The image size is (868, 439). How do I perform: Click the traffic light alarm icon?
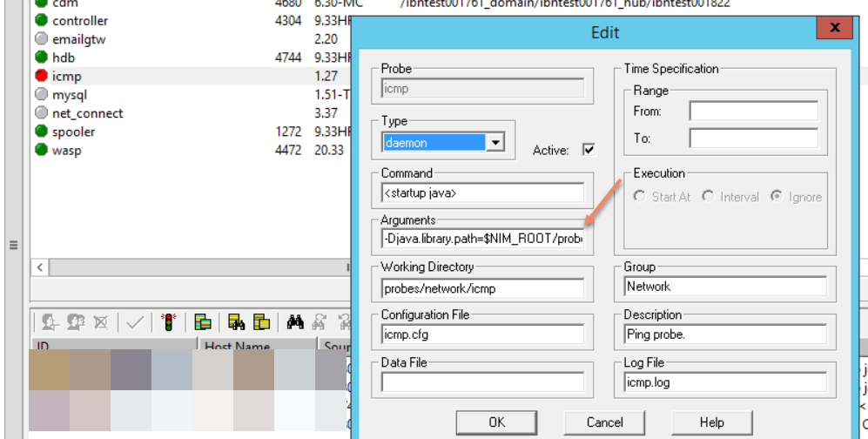168,322
